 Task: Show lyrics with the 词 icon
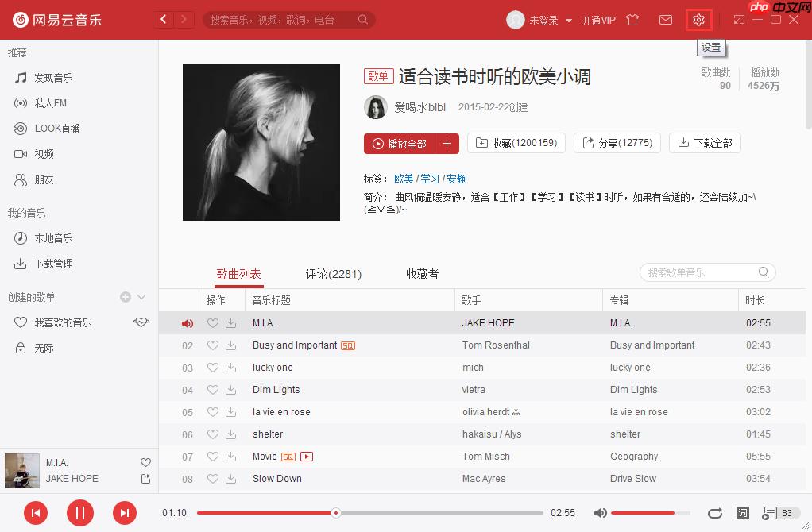(x=742, y=513)
